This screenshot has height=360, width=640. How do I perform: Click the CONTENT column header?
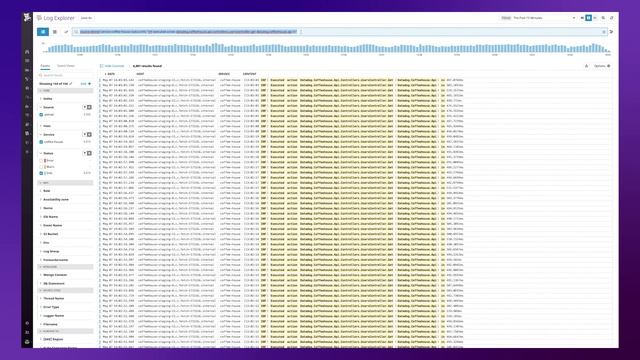(249, 74)
